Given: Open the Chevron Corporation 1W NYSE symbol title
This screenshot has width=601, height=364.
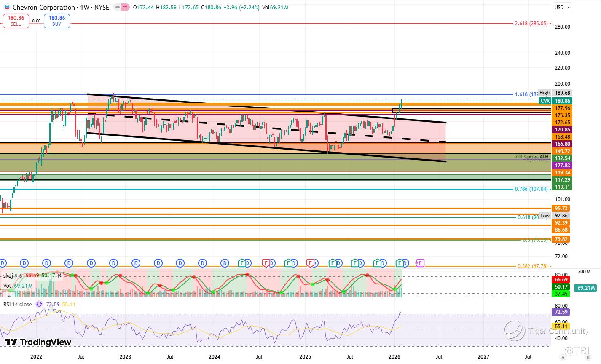Looking at the screenshot, I should click(x=61, y=8).
